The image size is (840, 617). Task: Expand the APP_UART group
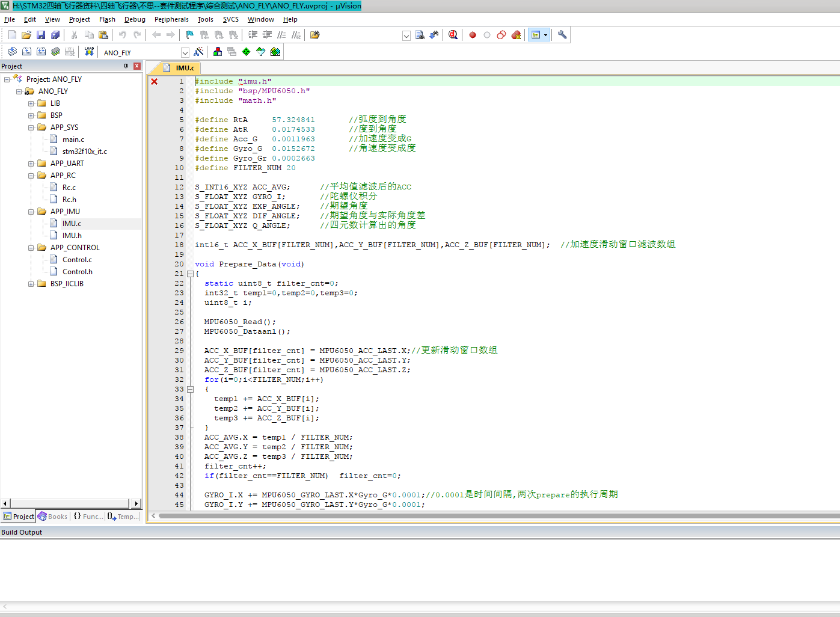(x=31, y=164)
